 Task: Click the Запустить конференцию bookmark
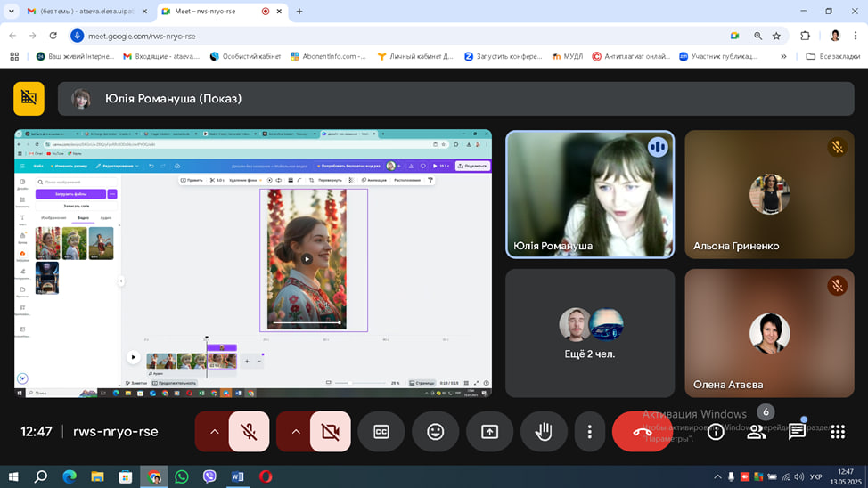point(503,57)
